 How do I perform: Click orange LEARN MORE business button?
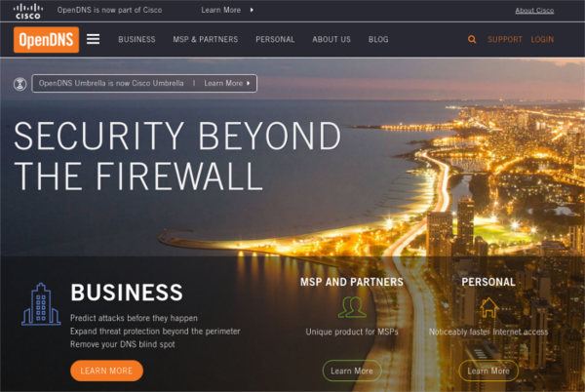pos(106,371)
